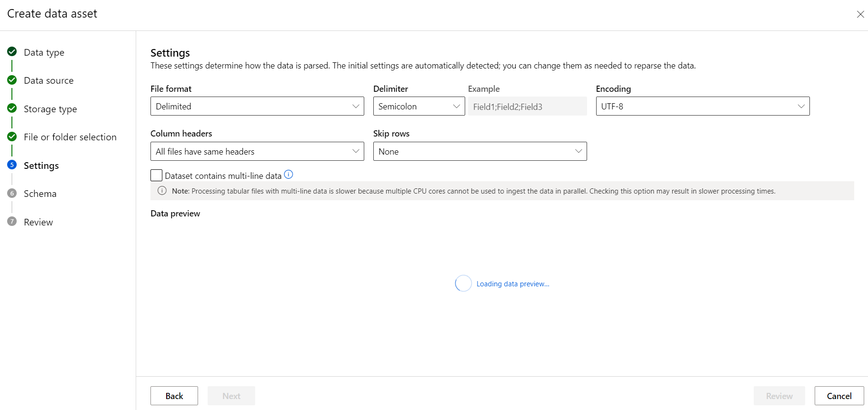Image resolution: width=868 pixels, height=410 pixels.
Task: Open the Encoding UTF-8 dropdown
Action: (703, 106)
